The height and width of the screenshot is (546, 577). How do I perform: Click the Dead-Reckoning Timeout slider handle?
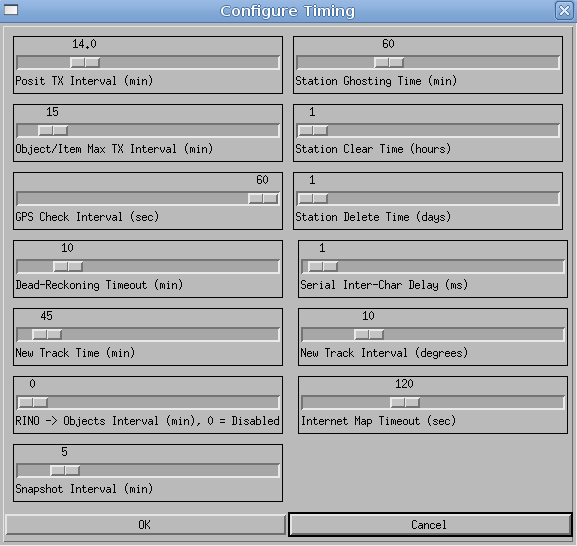68,266
